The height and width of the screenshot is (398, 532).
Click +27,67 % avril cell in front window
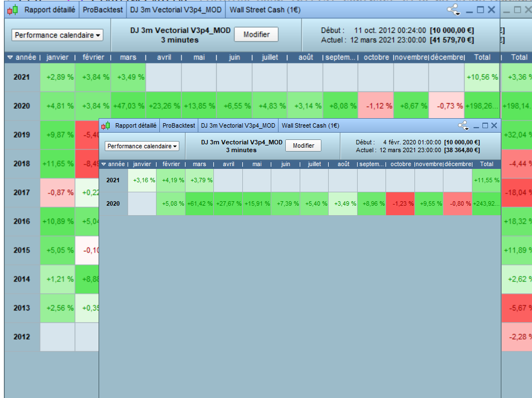pyautogui.click(x=228, y=204)
